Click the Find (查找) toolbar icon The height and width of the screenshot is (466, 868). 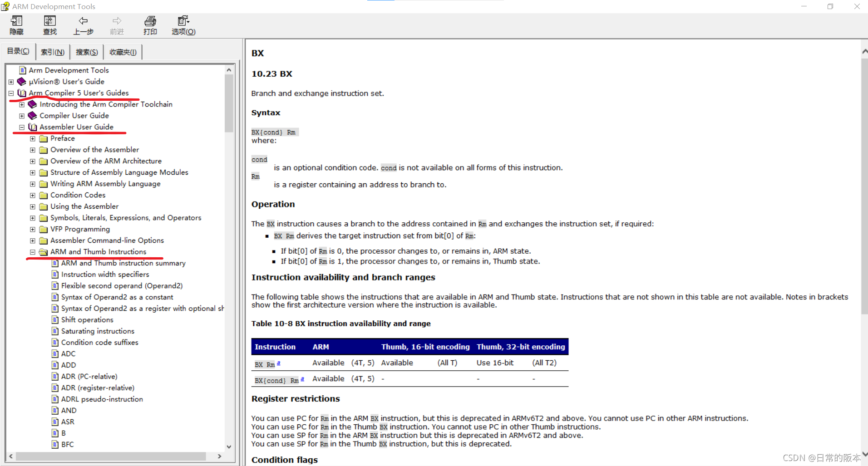coord(50,21)
